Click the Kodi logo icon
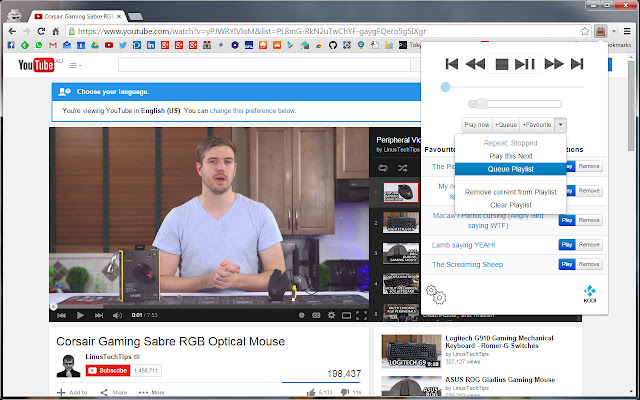This screenshot has height=400, width=640. pyautogui.click(x=589, y=293)
